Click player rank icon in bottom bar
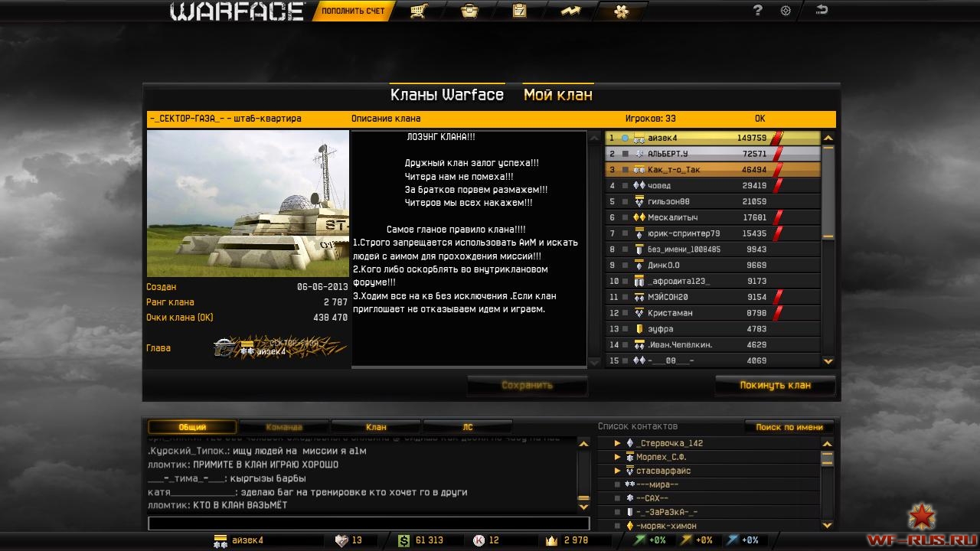This screenshot has width=980, height=551. 220,540
